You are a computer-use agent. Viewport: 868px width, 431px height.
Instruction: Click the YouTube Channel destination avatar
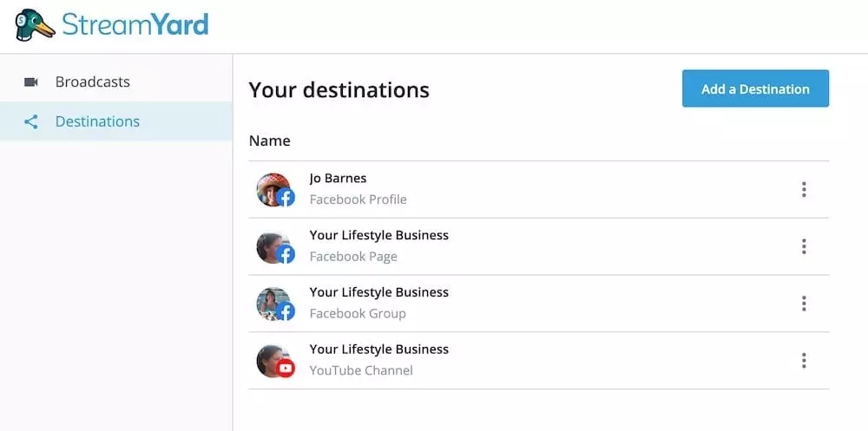[x=274, y=361]
